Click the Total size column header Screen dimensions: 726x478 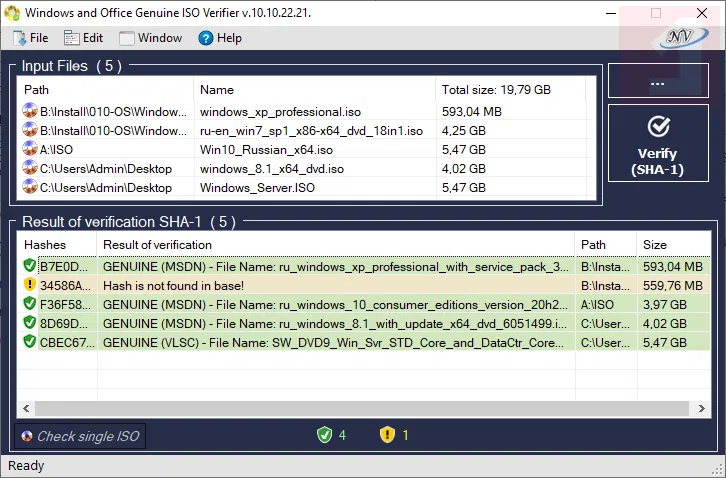click(x=511, y=89)
